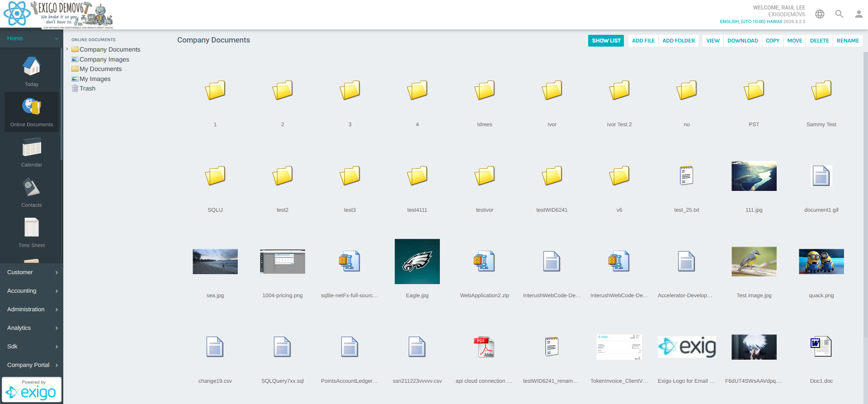Image resolution: width=868 pixels, height=404 pixels.
Task: Select the document1.gif file icon
Action: (821, 176)
